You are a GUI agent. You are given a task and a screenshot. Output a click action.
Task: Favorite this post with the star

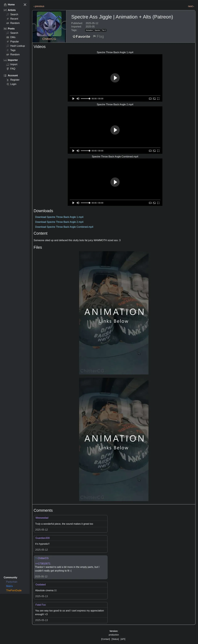(x=81, y=37)
